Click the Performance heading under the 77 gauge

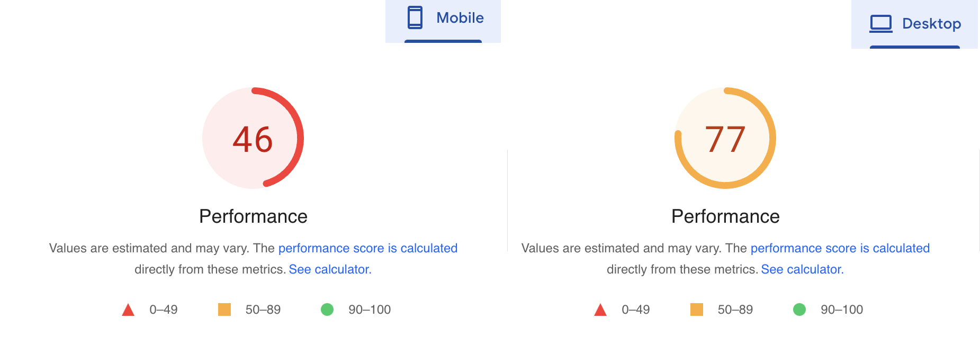(725, 216)
